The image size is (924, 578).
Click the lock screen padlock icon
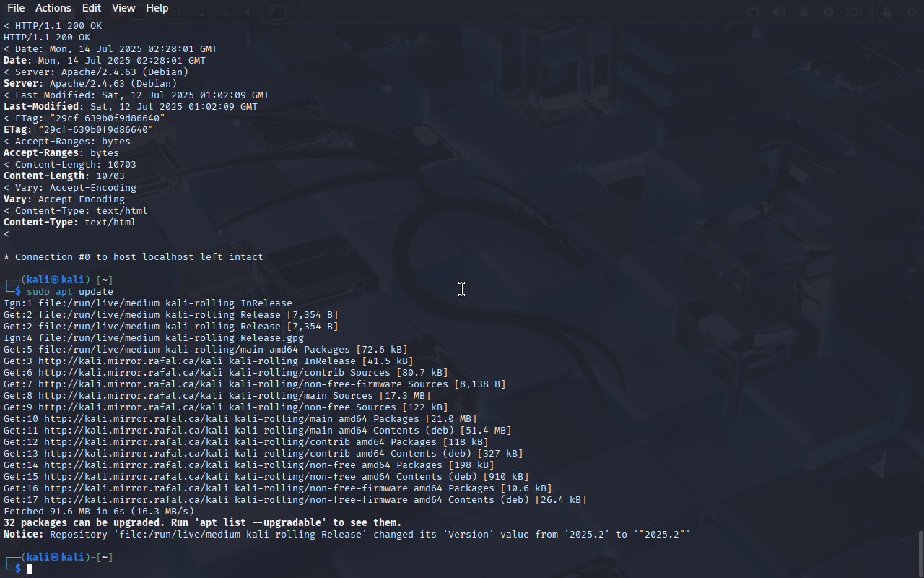point(887,12)
